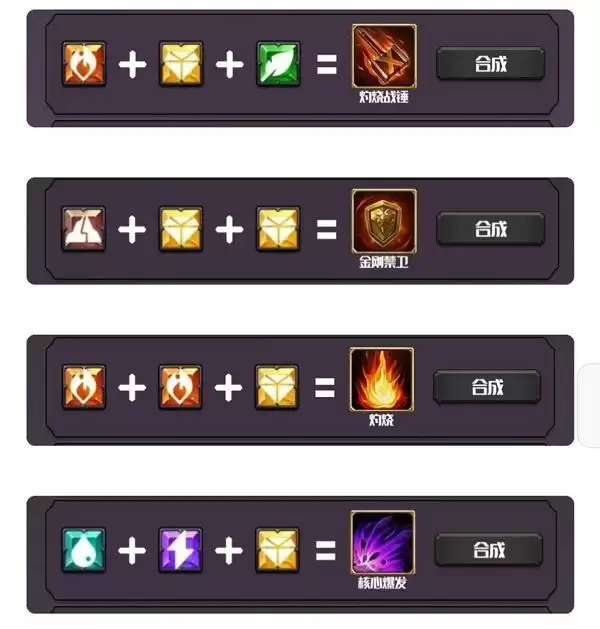
Task: Select the middle yellow gem in the 金刚禁卫 recipe
Action: click(x=181, y=229)
